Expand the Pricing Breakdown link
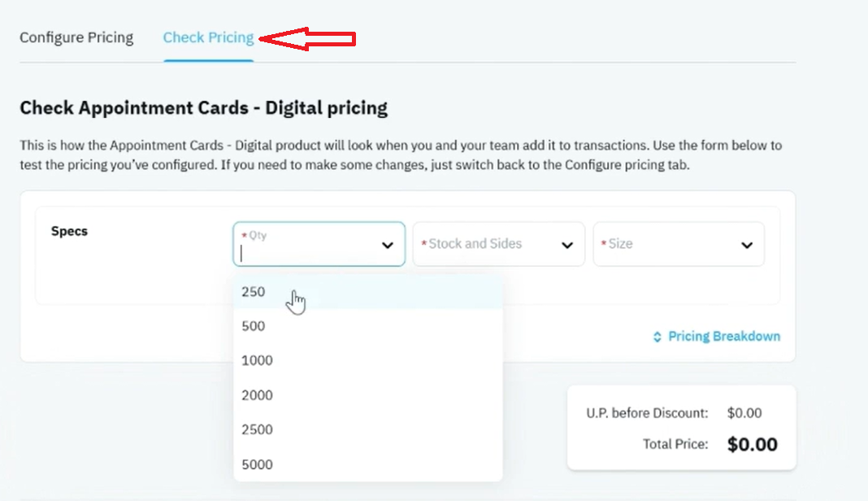868x501 pixels. pos(717,337)
